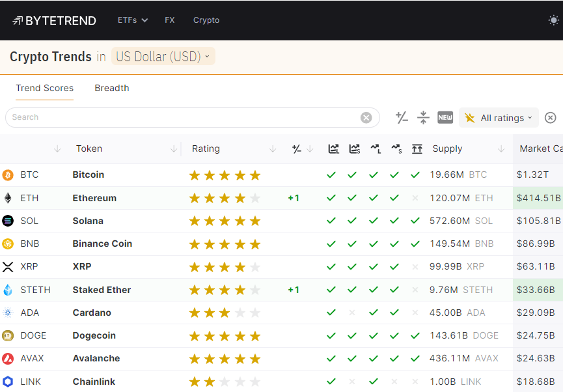The image size is (563, 392).
Task: Click the short-term trend line column icon
Action: pos(396,148)
